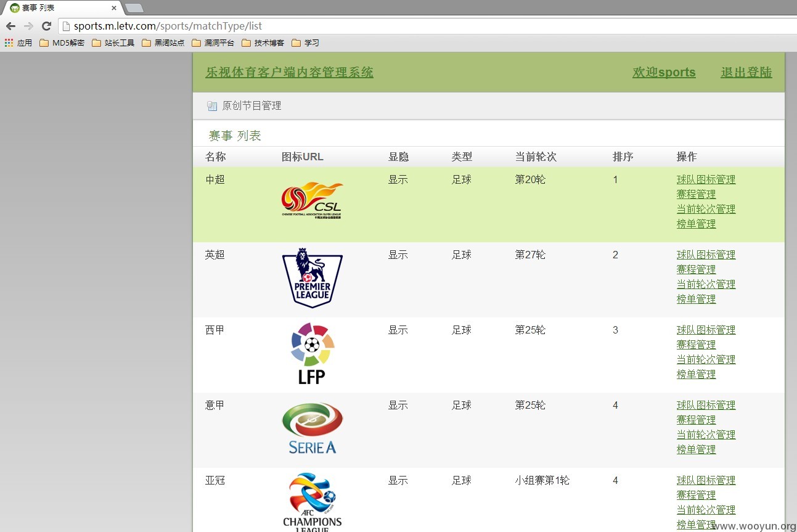Open 榜单管理 for 中超
Viewport: 797px width, 532px height.
696,224
